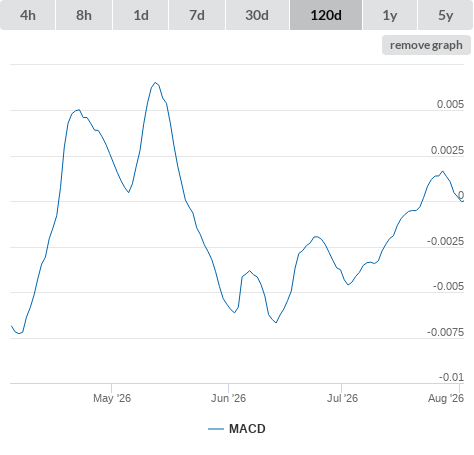The image size is (474, 455).
Task: Click the highest MACD peak in mid-May
Action: pyautogui.click(x=155, y=82)
